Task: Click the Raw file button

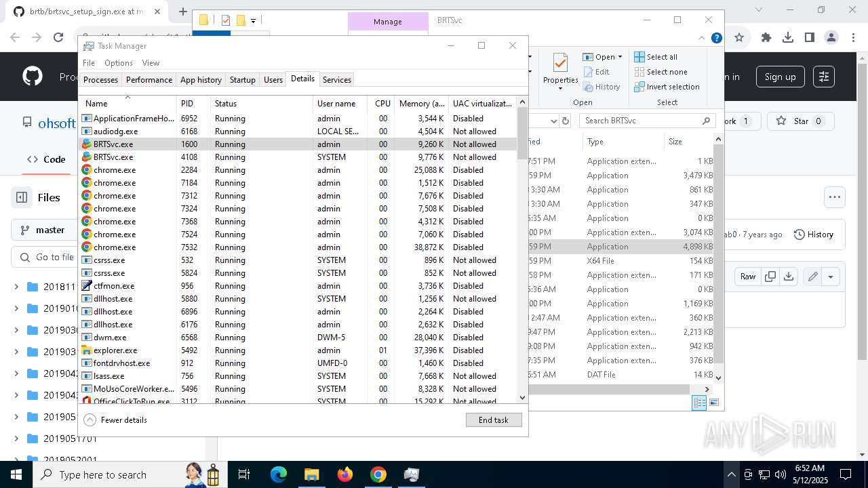Action: click(748, 277)
